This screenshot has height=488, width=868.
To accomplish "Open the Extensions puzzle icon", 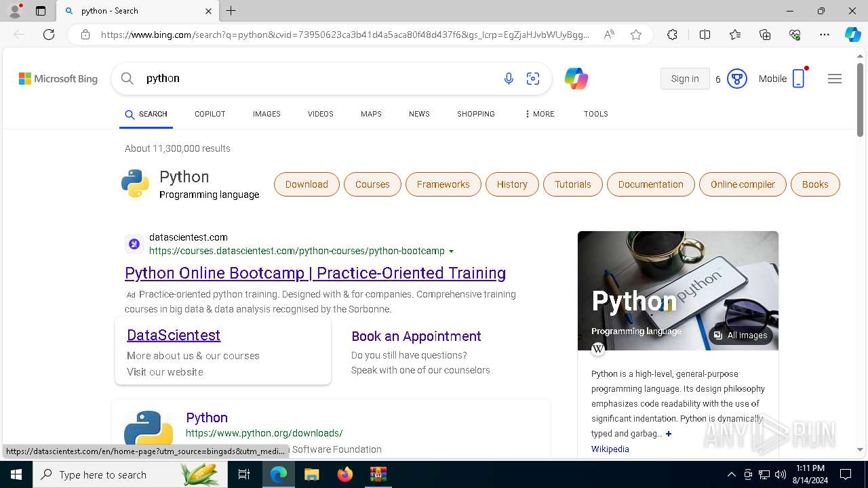I will (x=672, y=35).
